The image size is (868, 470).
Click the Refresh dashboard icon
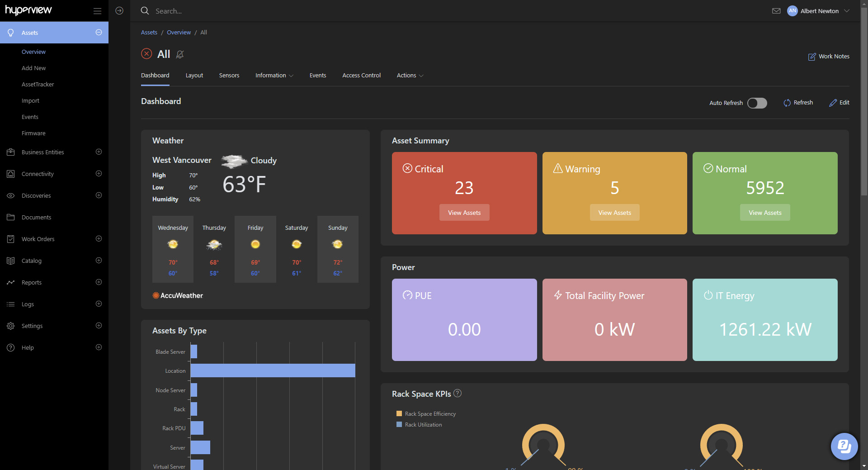click(x=787, y=103)
